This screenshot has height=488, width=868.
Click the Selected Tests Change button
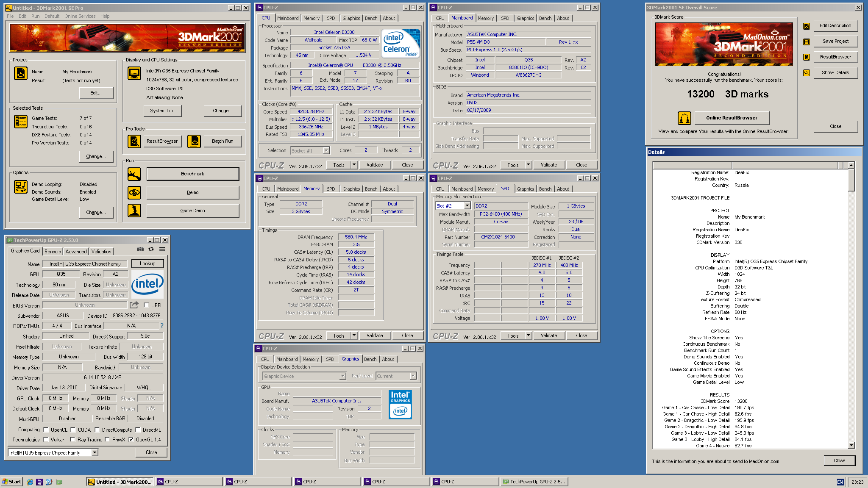[x=96, y=156]
